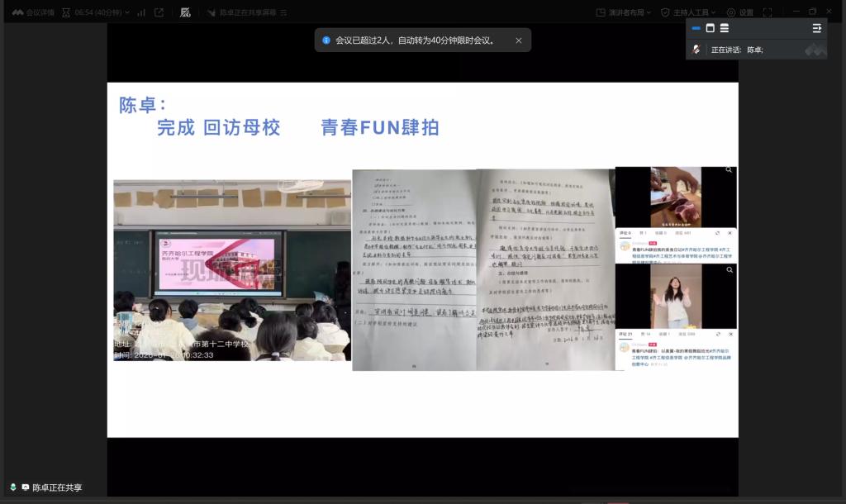Click the pop-out share window icon

pos(159,12)
